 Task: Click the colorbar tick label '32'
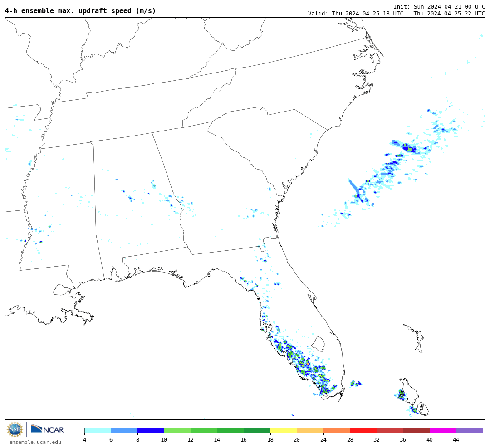pyautogui.click(x=377, y=440)
